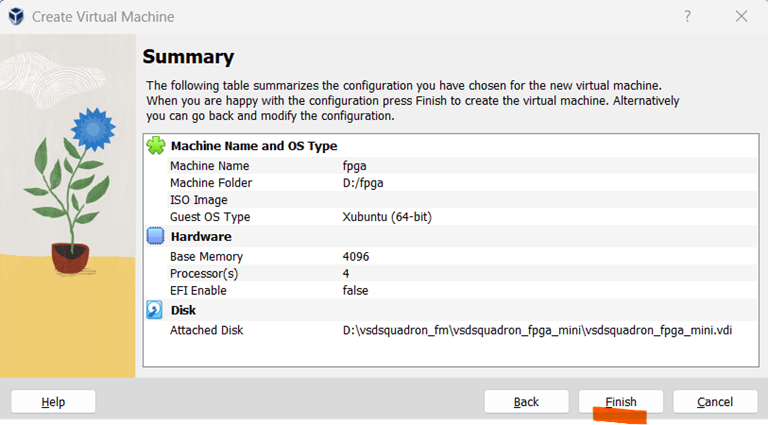
Task: Click the VirtualBox cube icon in title bar
Action: tap(16, 17)
